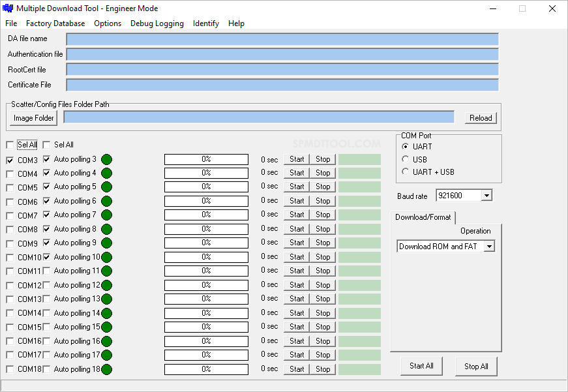The width and height of the screenshot is (568, 392).
Task: Click the DA file name field
Action: pos(282,39)
